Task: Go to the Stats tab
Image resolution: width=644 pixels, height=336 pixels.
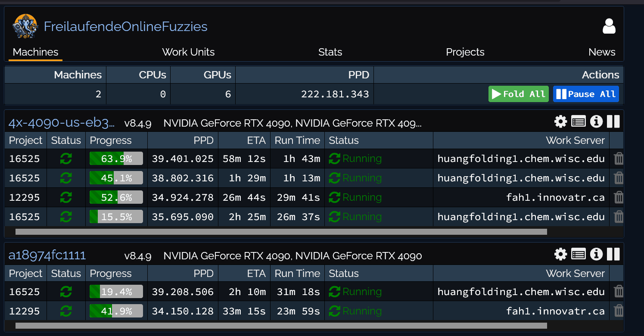Action: tap(330, 52)
